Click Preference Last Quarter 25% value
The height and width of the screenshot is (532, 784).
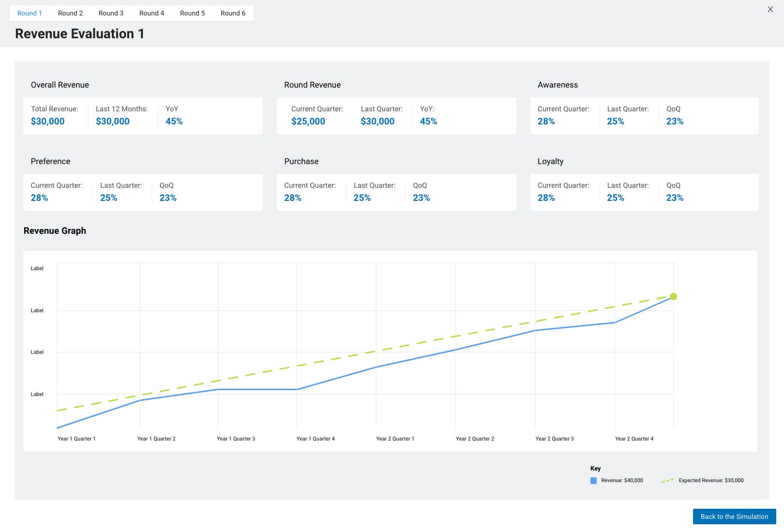108,198
